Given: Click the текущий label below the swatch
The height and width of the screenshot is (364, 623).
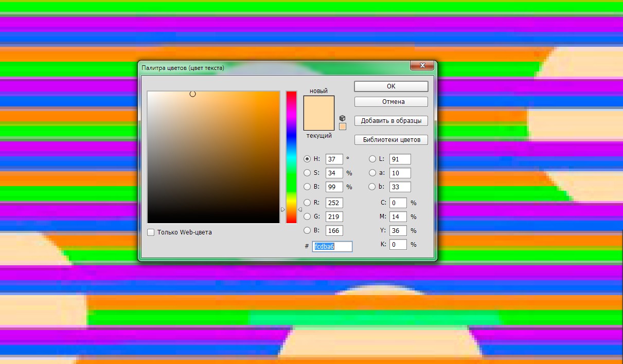Looking at the screenshot, I should coord(319,136).
